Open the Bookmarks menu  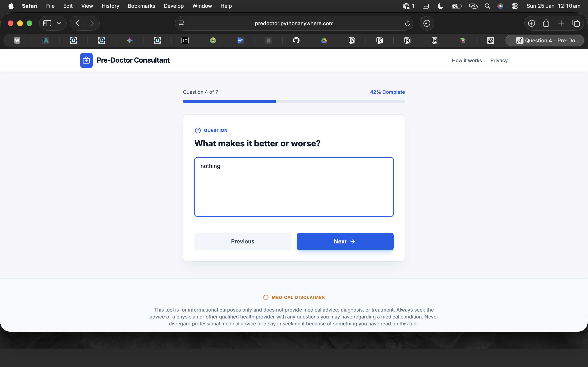(x=141, y=6)
